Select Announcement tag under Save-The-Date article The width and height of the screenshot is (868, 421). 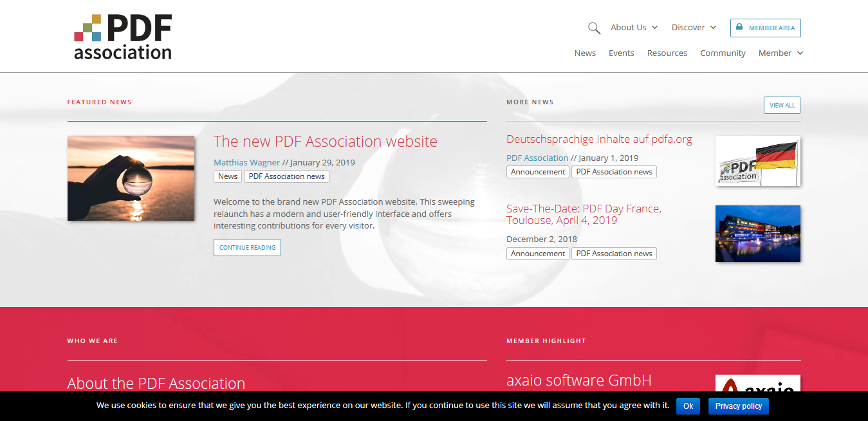pyautogui.click(x=538, y=254)
